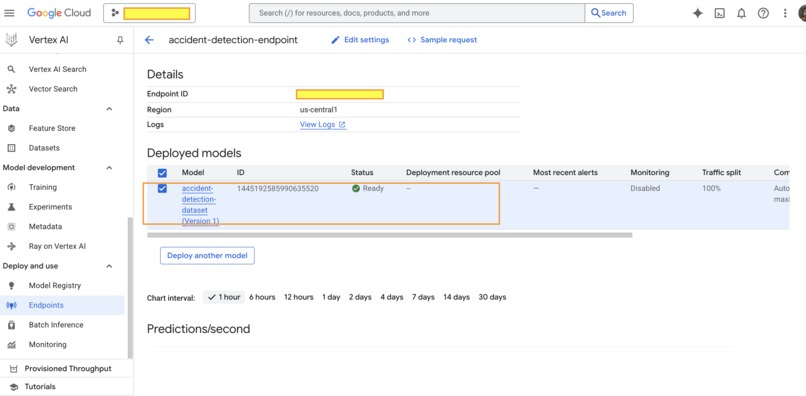Click the Tutorials graduation cap icon
Screen dimensions: 806x396
14,387
